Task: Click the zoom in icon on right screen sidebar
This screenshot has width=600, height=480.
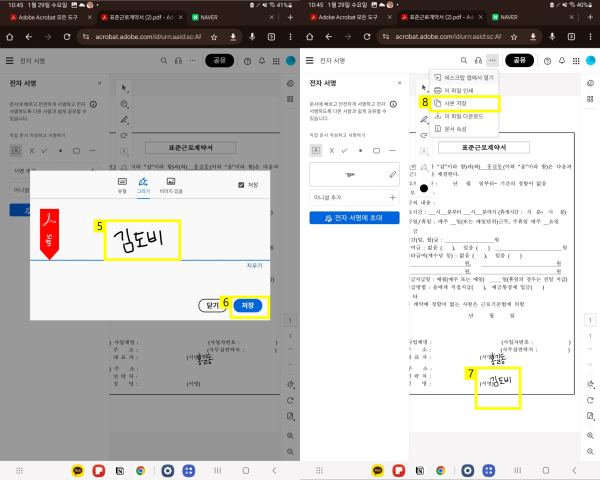Action: [x=590, y=436]
